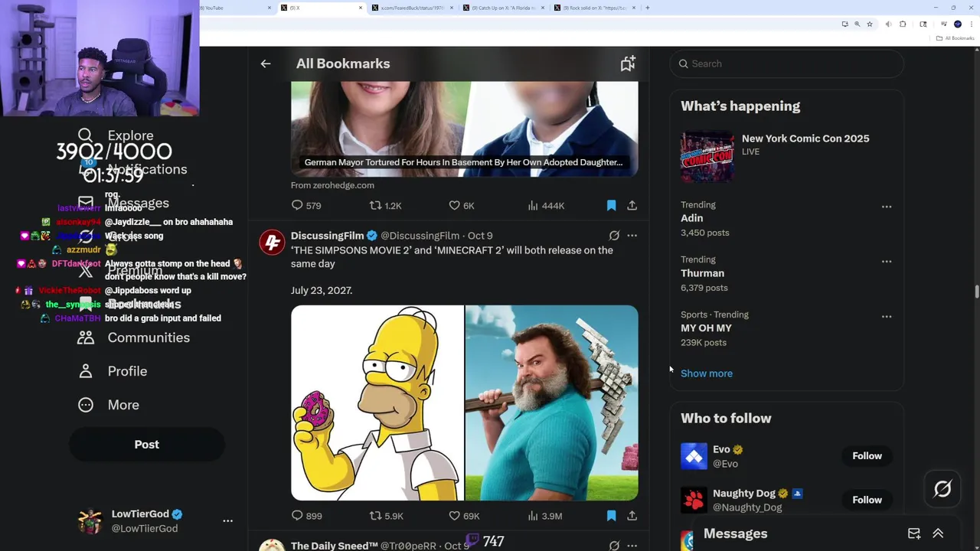Bookmark this page with the star icon
This screenshot has height=551, width=980.
(870, 24)
